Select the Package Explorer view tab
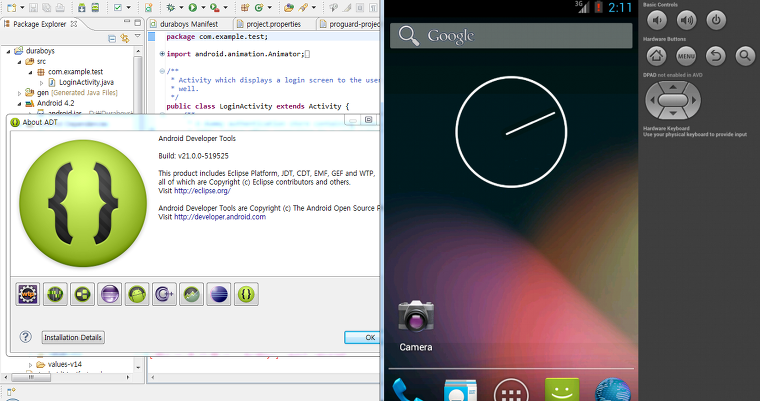This screenshot has width=760, height=401. (40, 24)
